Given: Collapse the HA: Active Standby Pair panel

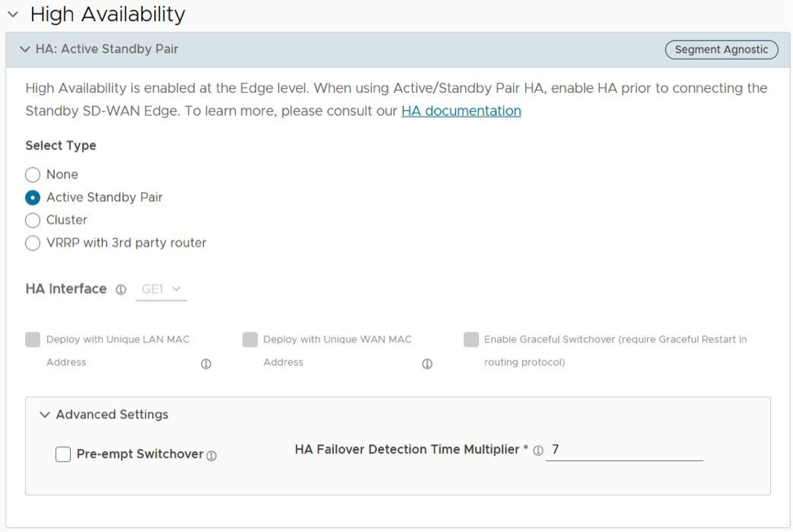Looking at the screenshot, I should 24,50.
